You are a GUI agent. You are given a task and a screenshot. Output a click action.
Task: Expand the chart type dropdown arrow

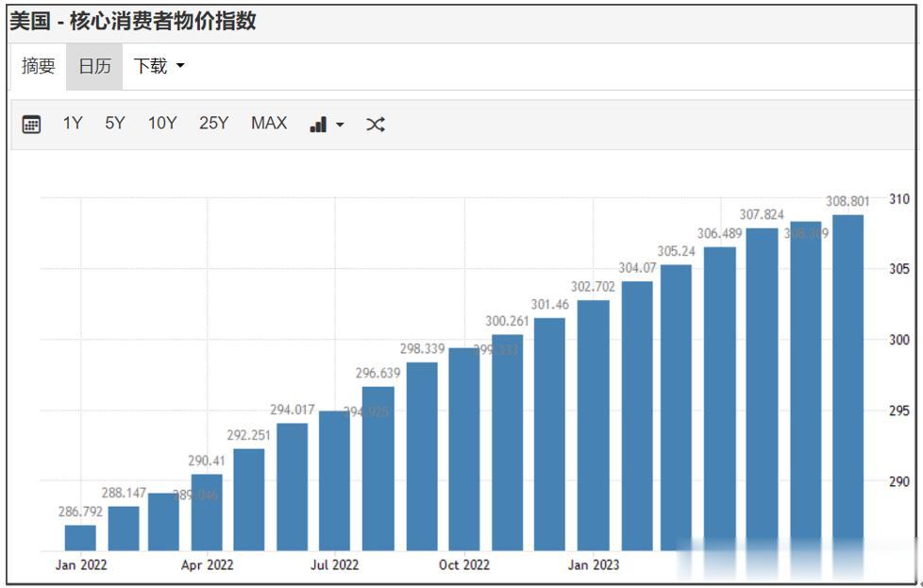[x=340, y=125]
